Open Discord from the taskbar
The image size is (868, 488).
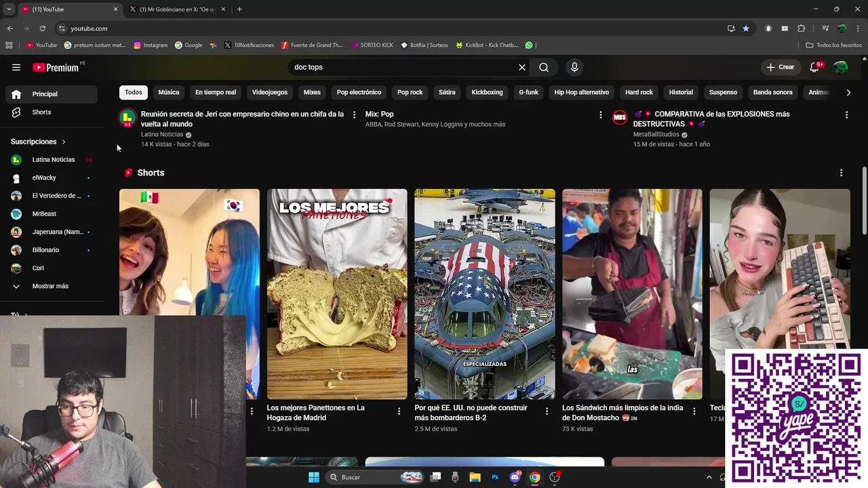point(515,477)
